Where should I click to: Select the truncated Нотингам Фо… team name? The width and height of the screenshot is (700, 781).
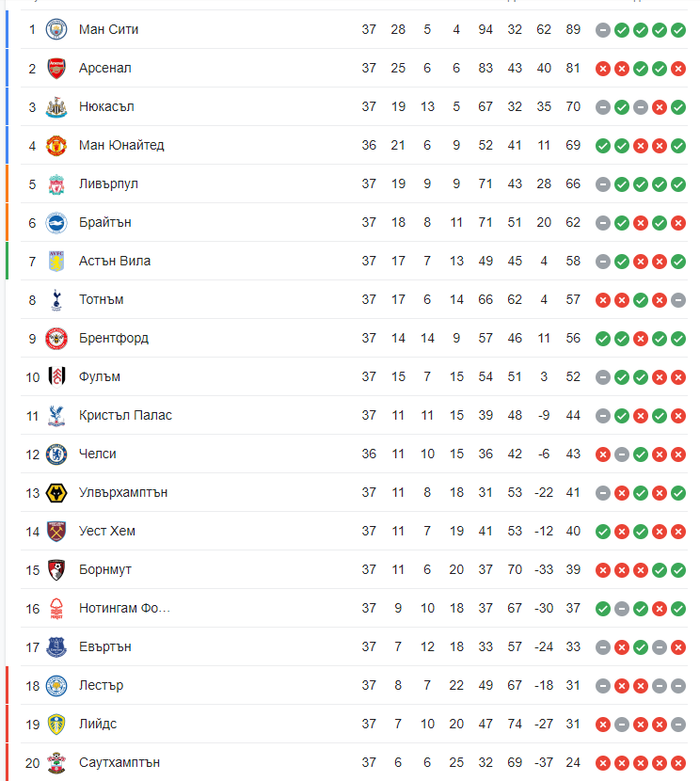pyautogui.click(x=124, y=608)
